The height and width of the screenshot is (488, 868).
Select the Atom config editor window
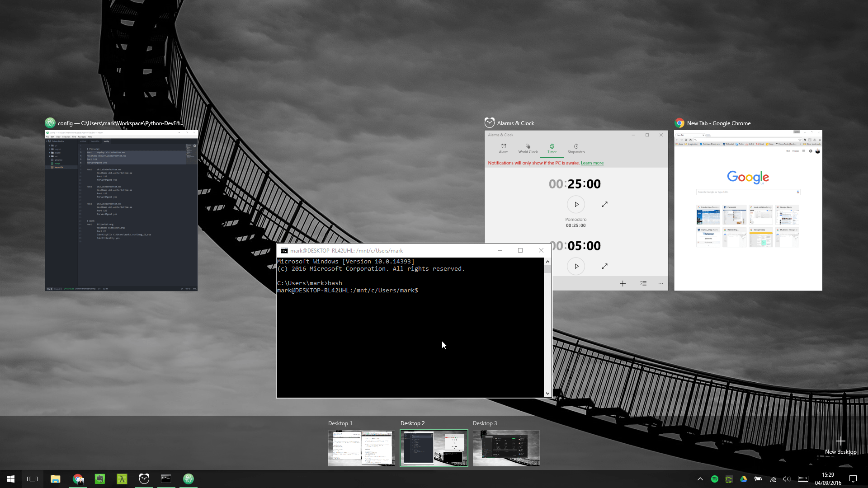tap(121, 210)
